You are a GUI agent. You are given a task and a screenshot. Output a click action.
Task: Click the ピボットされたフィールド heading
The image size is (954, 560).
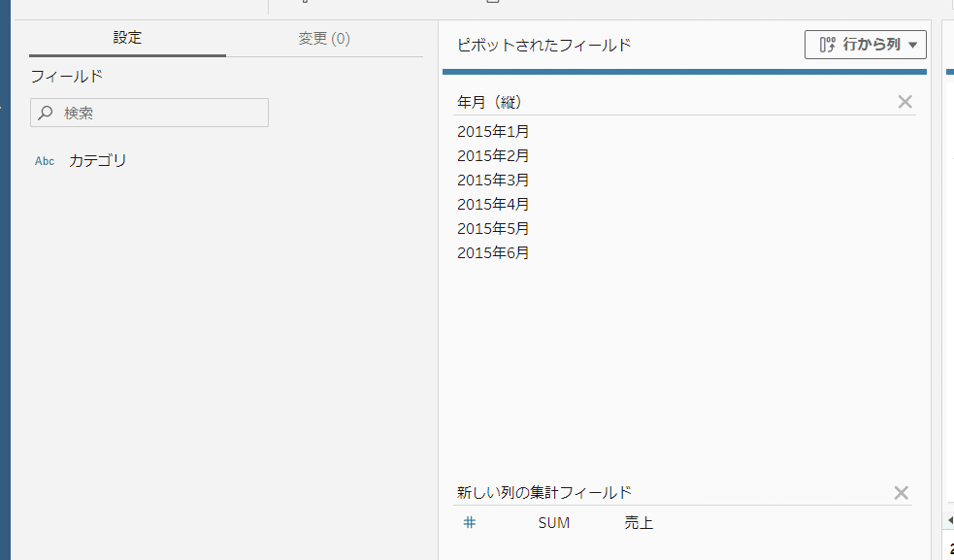543,45
